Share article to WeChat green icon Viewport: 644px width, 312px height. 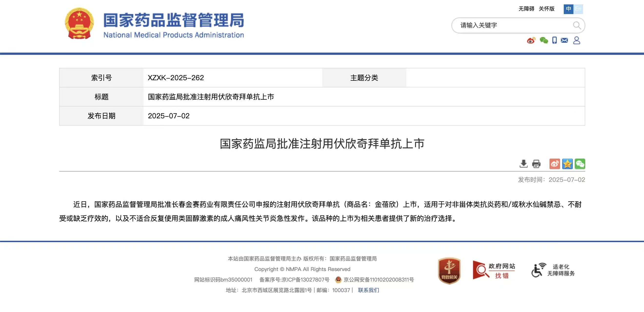[580, 164]
